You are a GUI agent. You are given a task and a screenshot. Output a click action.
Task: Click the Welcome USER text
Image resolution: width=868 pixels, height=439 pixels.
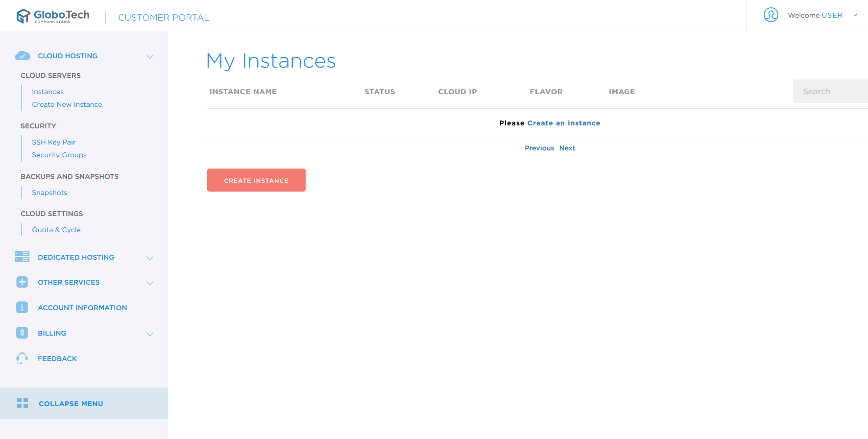(x=815, y=15)
